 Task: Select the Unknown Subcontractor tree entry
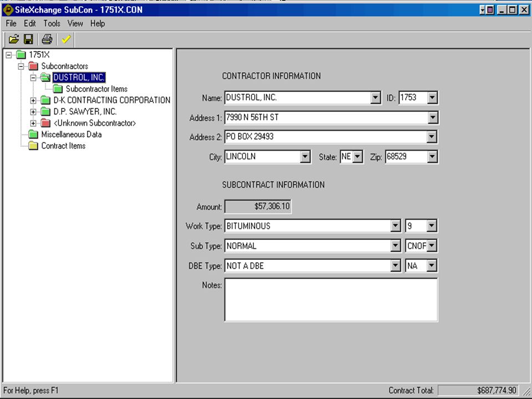pyautogui.click(x=95, y=123)
